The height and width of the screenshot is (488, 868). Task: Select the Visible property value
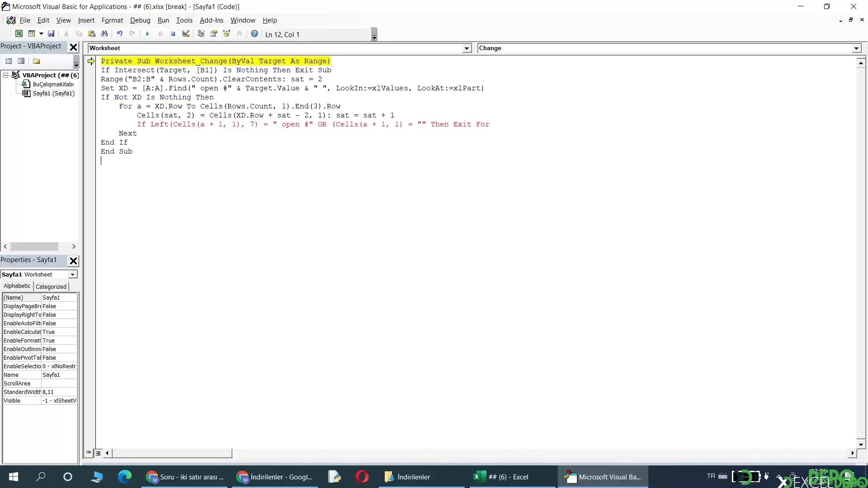click(59, 401)
